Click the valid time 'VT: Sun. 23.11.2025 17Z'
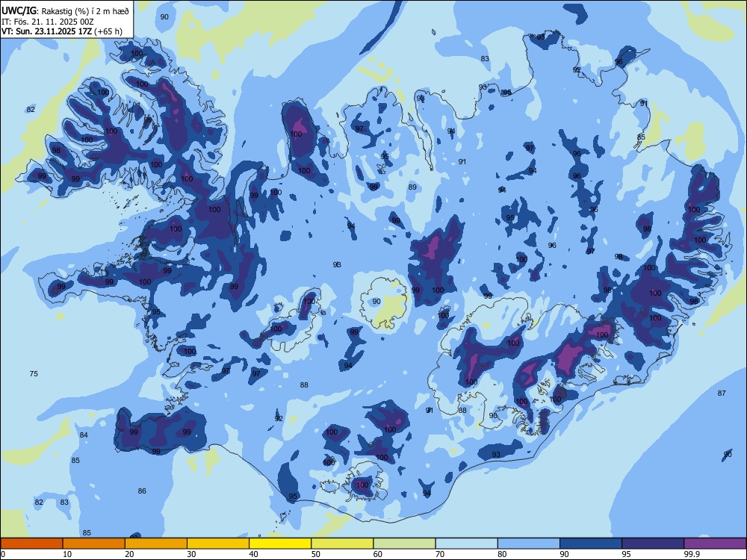 [46, 31]
